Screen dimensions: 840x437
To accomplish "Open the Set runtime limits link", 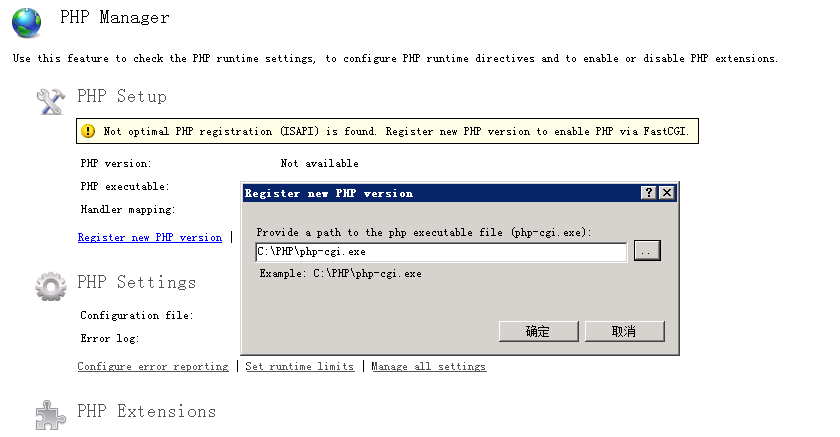I will [300, 367].
